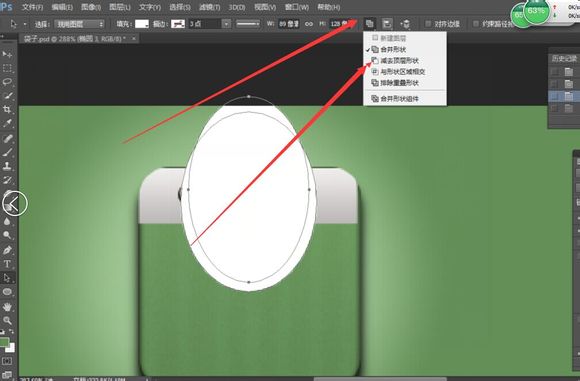Screen dimensions: 580x381
Task: Toggle the 约束路径 checkbox
Action: click(476, 24)
